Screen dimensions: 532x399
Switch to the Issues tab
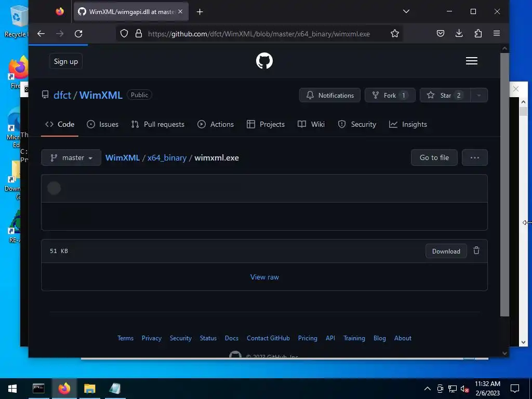(x=102, y=125)
